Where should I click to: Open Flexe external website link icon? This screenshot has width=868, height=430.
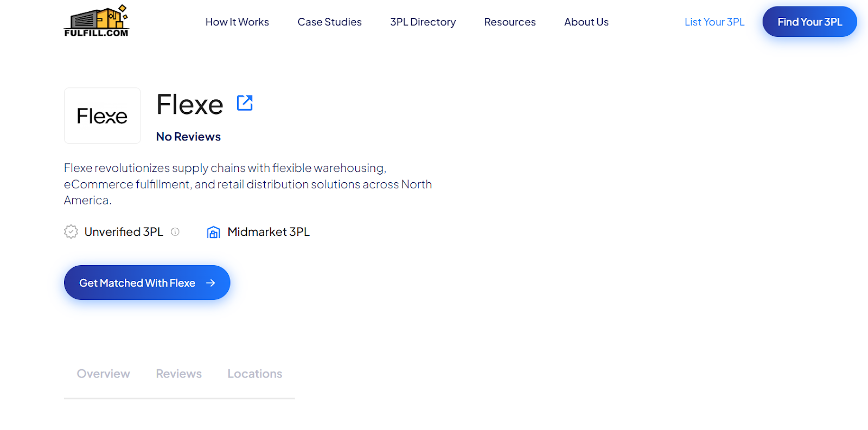tap(245, 102)
